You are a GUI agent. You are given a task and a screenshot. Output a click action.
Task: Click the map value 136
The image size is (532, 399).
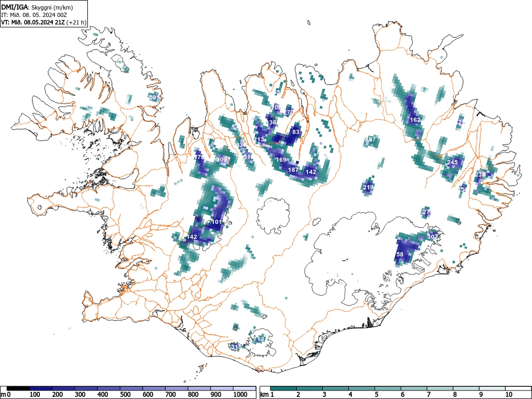pyautogui.click(x=271, y=122)
